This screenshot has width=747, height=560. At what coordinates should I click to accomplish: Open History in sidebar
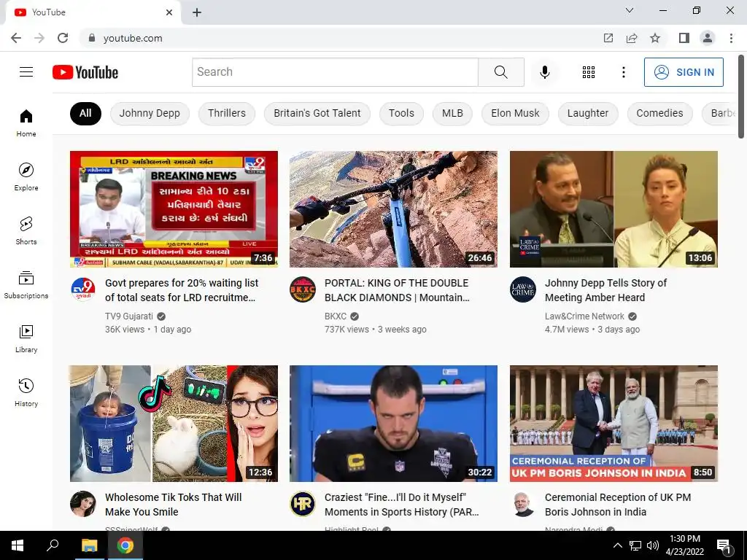[26, 392]
